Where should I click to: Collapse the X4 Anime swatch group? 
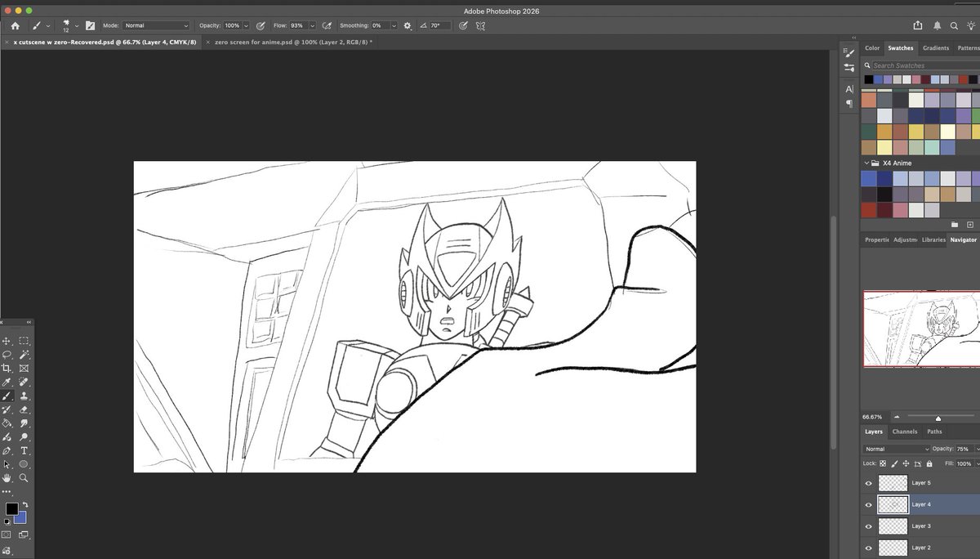coord(866,163)
